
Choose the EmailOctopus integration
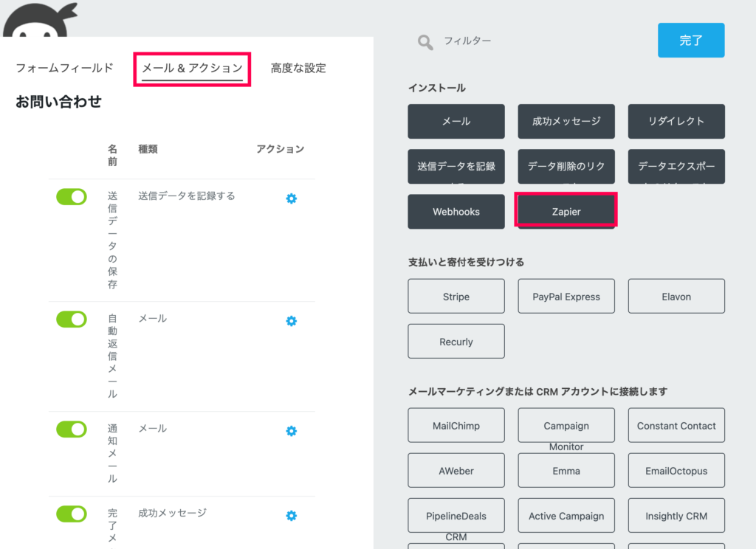(676, 471)
